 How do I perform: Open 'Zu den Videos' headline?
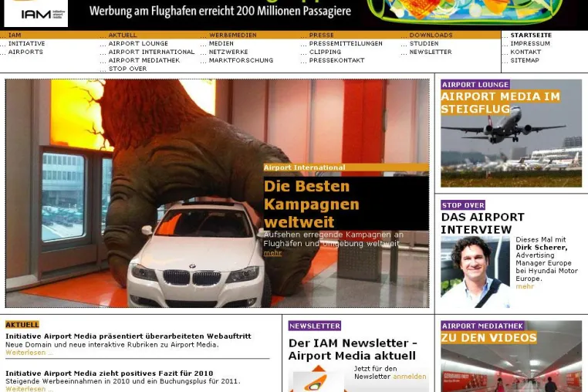pos(488,338)
